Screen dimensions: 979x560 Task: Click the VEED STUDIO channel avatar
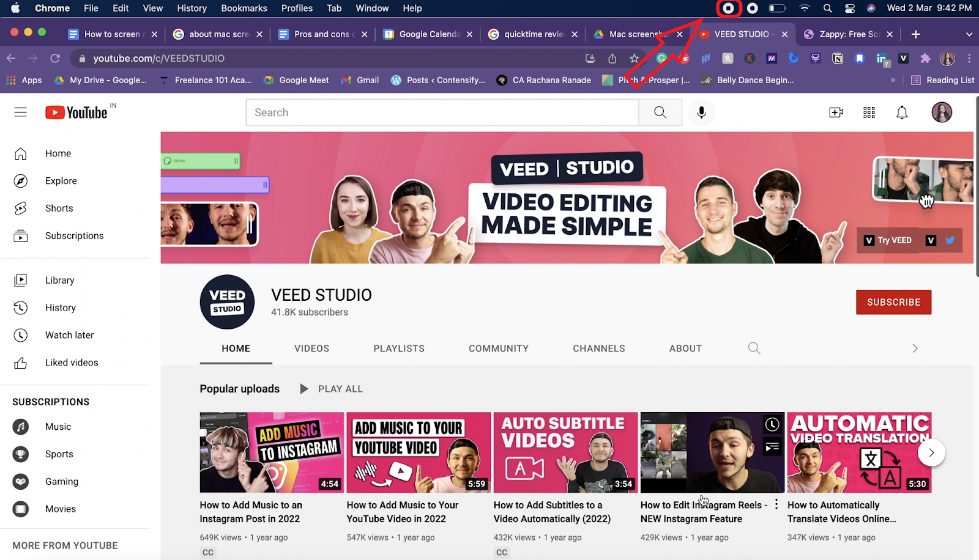(x=227, y=302)
